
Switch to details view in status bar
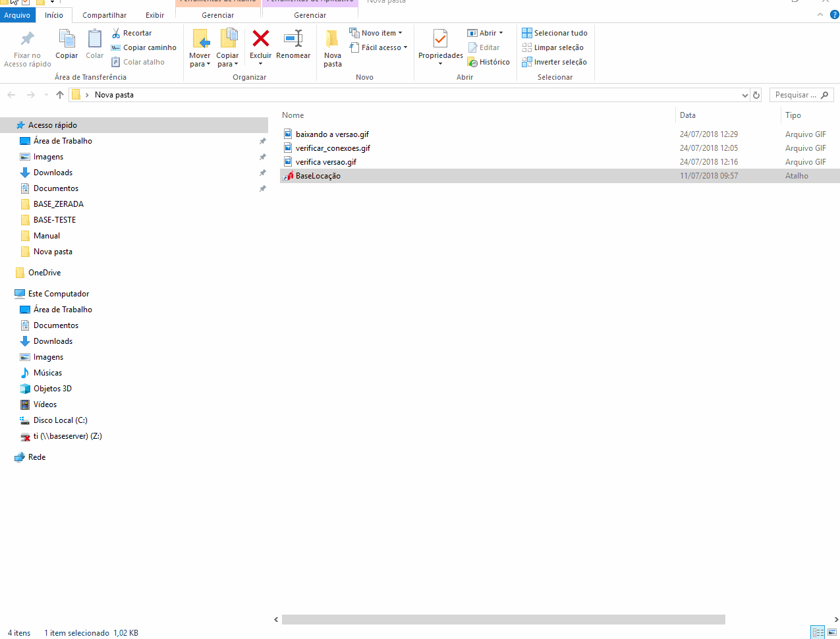(x=818, y=632)
